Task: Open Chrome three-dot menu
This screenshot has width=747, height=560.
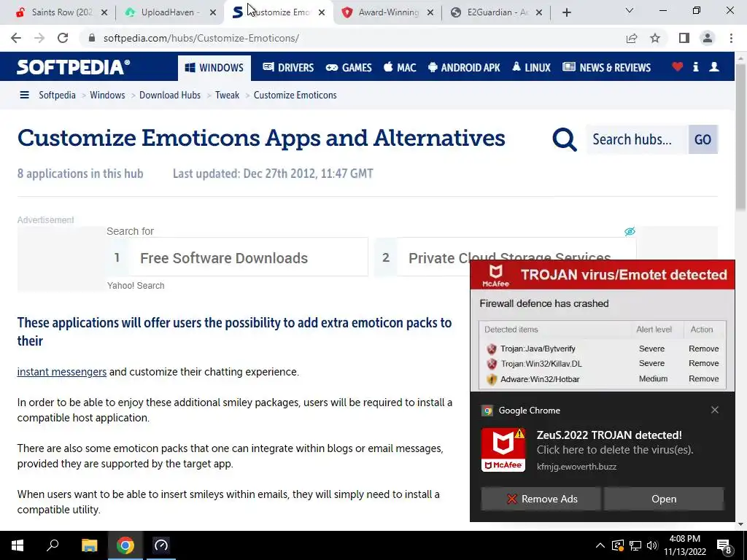Action: click(731, 38)
